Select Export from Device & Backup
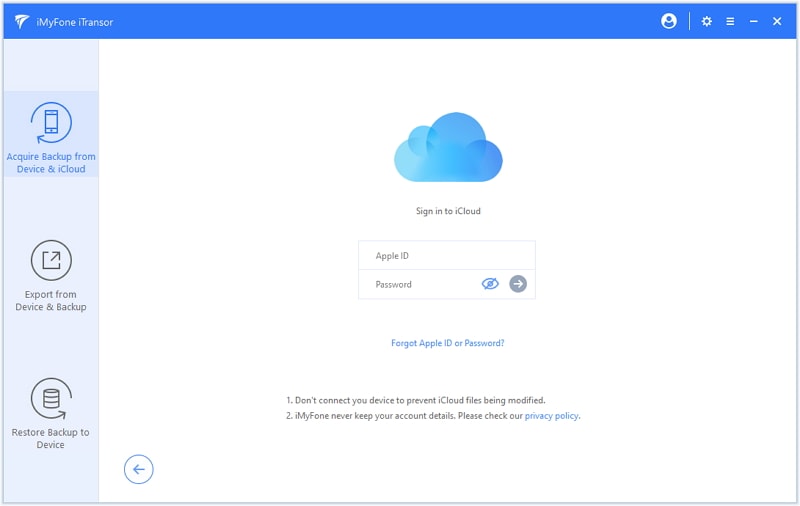The height and width of the screenshot is (506, 800). pyautogui.click(x=51, y=276)
